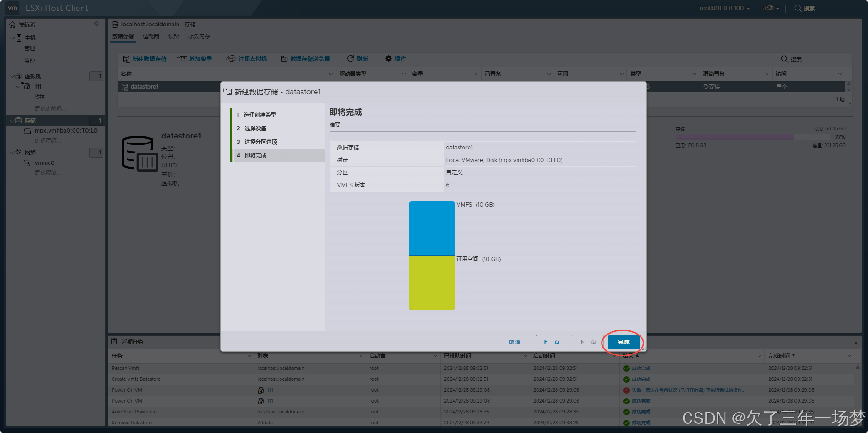Open More networks in navigator
This screenshot has height=433, width=868.
click(x=48, y=173)
